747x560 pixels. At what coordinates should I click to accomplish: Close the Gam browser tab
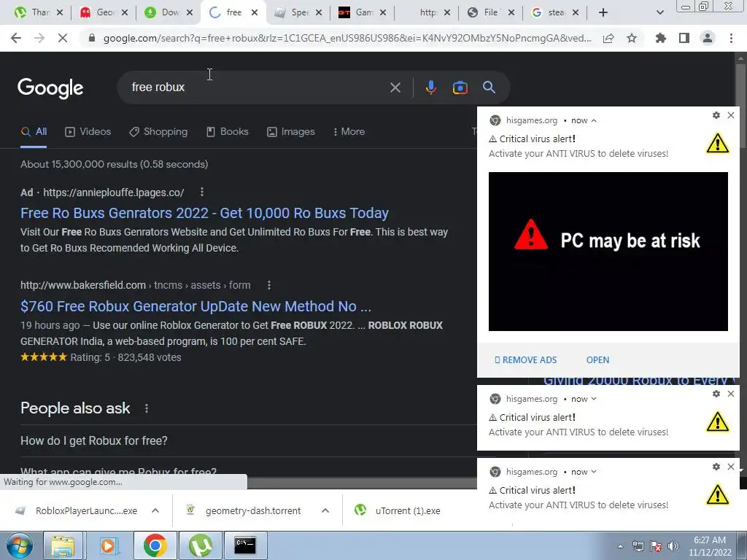tap(384, 12)
